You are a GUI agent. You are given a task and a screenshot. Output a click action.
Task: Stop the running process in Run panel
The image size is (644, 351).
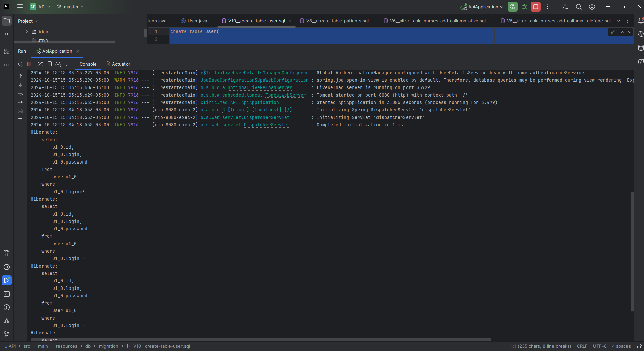[x=29, y=64]
